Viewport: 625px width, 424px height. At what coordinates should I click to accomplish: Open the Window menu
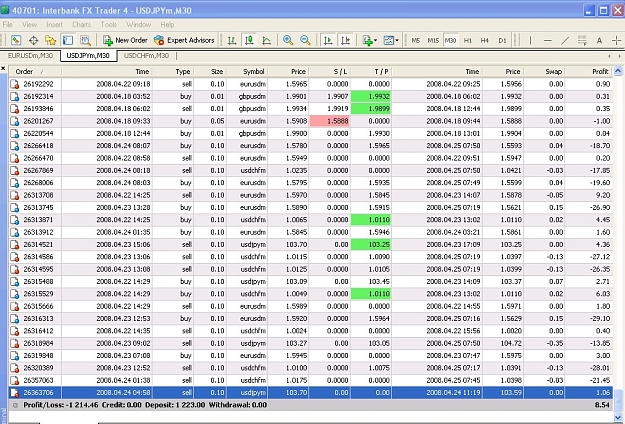(138, 24)
